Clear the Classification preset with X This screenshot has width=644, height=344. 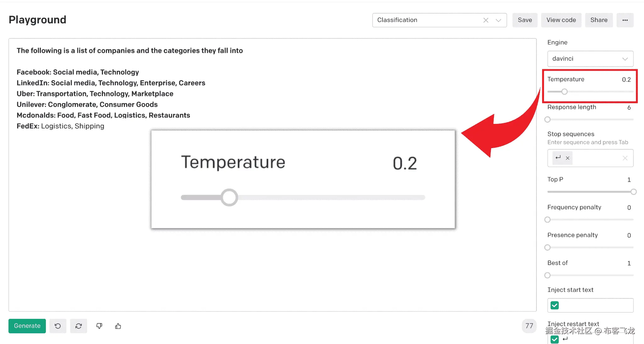(x=486, y=20)
